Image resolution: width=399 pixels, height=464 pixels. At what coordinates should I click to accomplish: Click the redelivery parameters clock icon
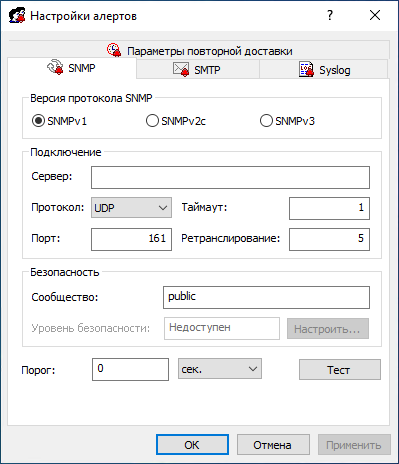(x=114, y=50)
